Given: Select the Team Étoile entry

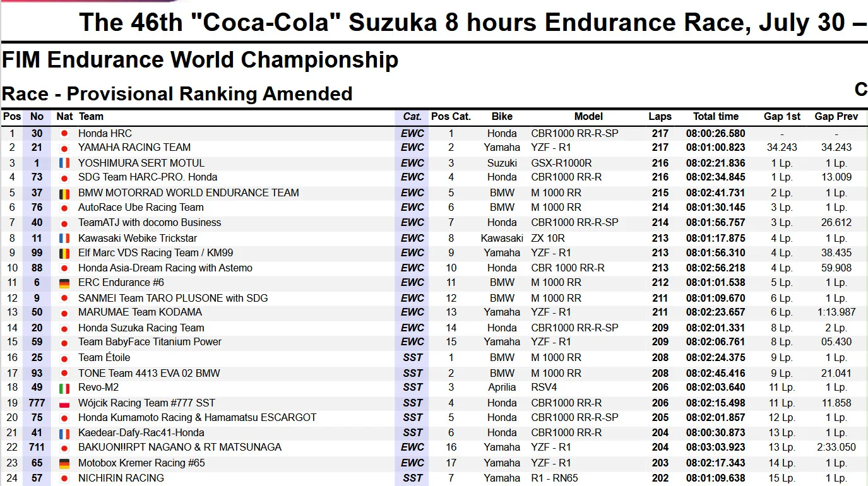Looking at the screenshot, I should 104,358.
